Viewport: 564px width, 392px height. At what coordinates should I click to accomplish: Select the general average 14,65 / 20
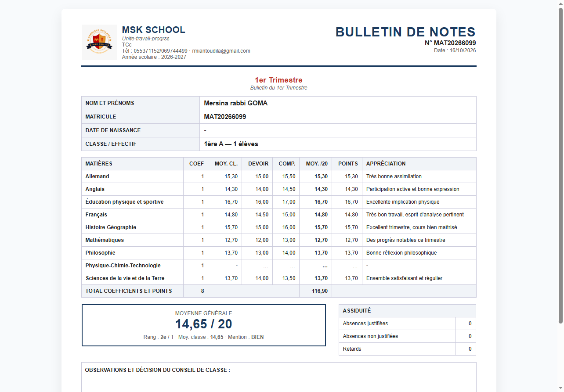[x=204, y=324]
